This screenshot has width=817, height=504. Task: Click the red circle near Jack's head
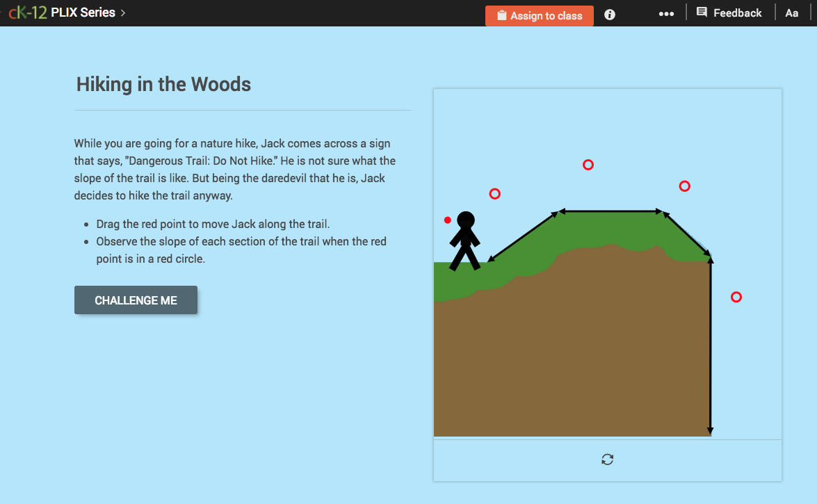(x=495, y=194)
